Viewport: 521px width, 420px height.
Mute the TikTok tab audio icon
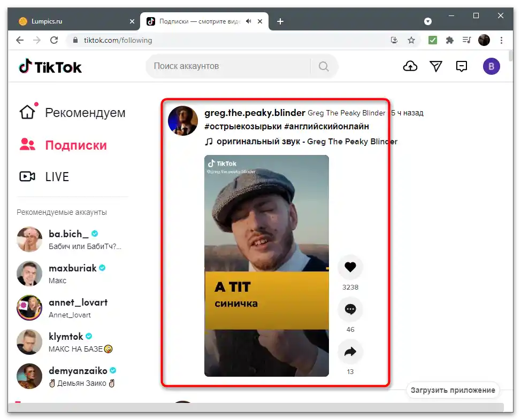point(249,21)
